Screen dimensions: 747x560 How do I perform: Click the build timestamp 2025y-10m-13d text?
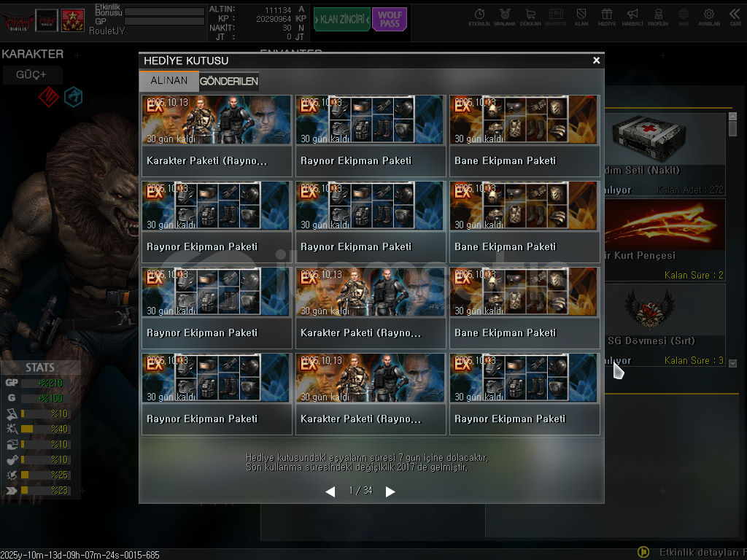[x=80, y=555]
